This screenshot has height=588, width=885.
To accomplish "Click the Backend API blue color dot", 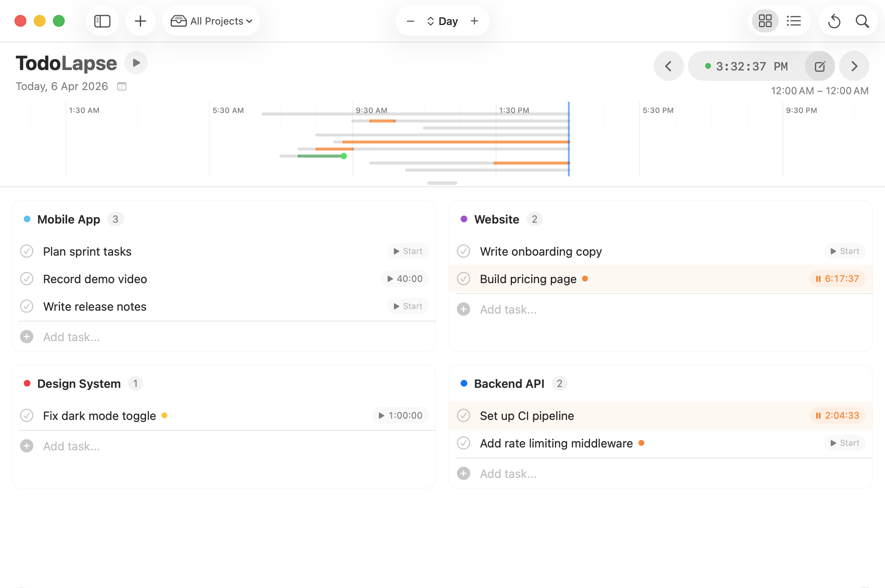I will click(x=464, y=383).
